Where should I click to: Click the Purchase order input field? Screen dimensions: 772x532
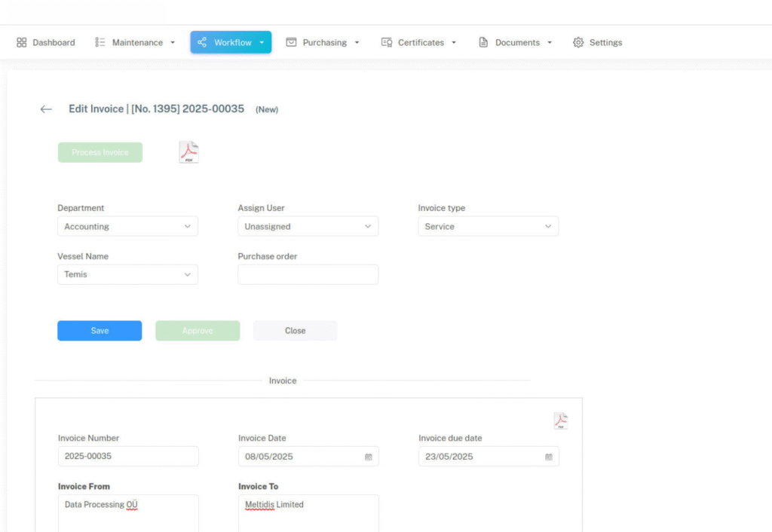[308, 274]
